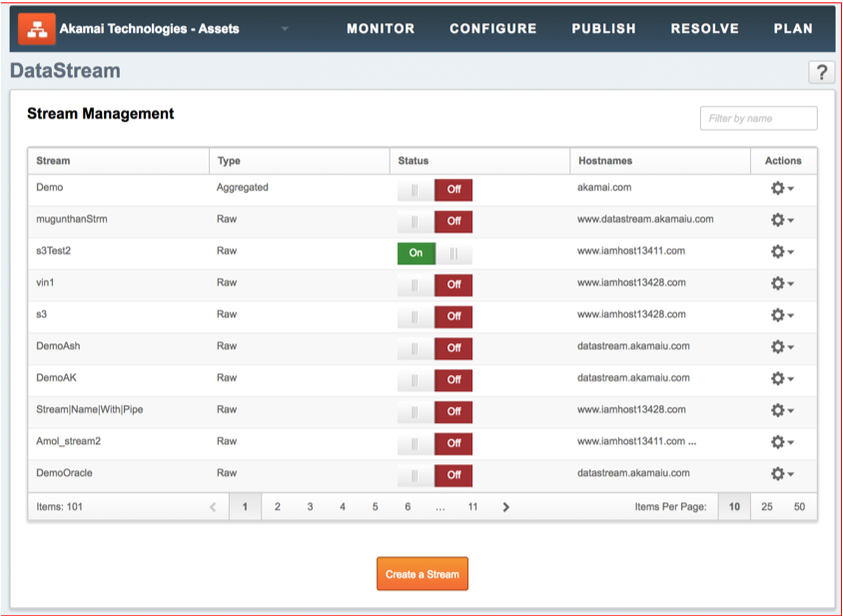Go to previous page arrow in pagination

pos(213,507)
